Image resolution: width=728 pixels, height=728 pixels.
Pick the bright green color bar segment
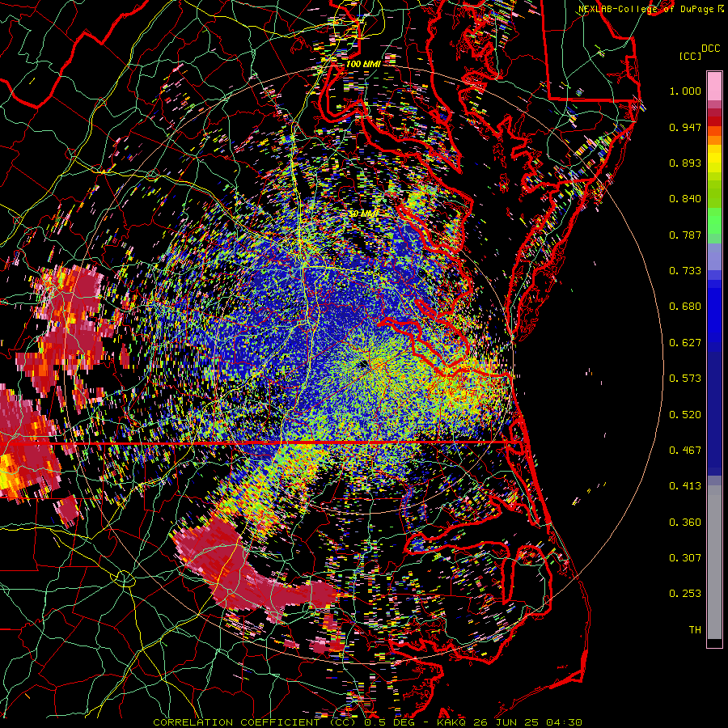pyautogui.click(x=714, y=221)
